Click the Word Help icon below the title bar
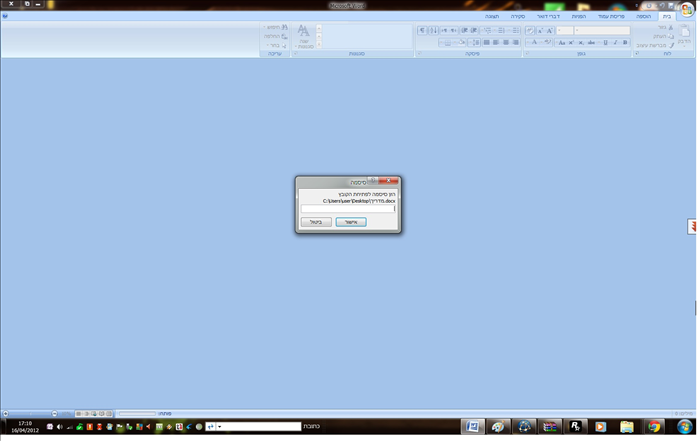 point(5,16)
